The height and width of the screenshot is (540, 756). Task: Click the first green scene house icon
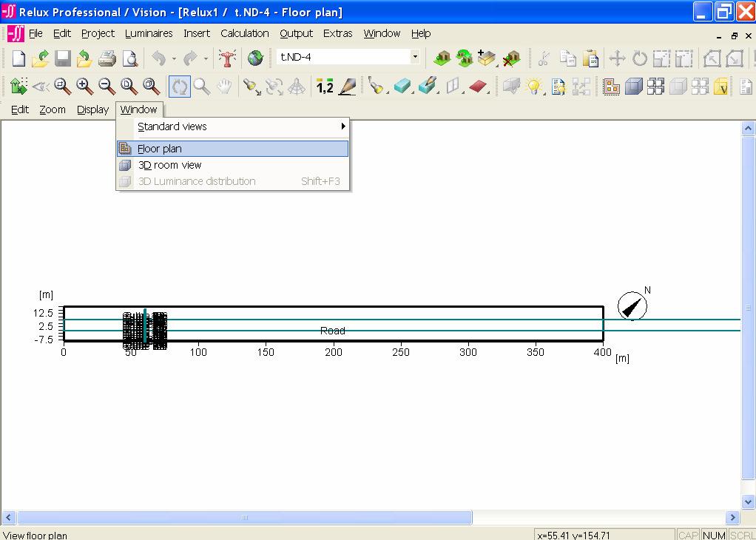coord(442,58)
